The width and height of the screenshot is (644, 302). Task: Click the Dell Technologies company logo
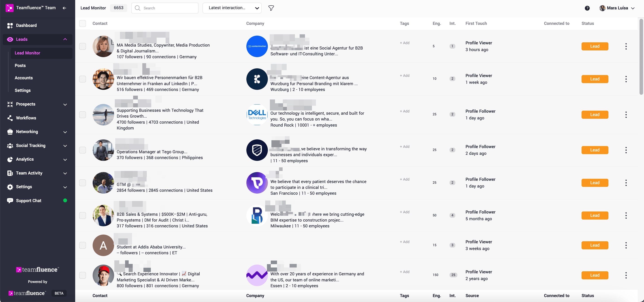coord(257,115)
